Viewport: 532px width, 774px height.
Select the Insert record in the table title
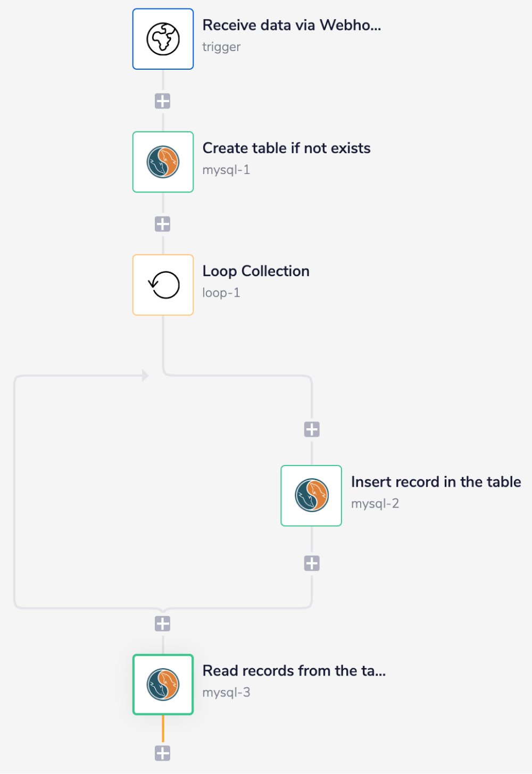[x=436, y=482]
